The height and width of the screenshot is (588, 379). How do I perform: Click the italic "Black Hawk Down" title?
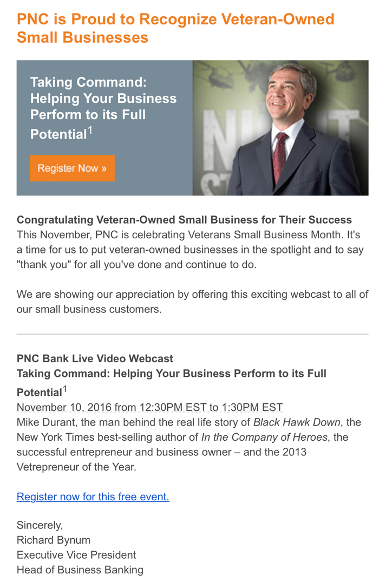click(x=297, y=422)
